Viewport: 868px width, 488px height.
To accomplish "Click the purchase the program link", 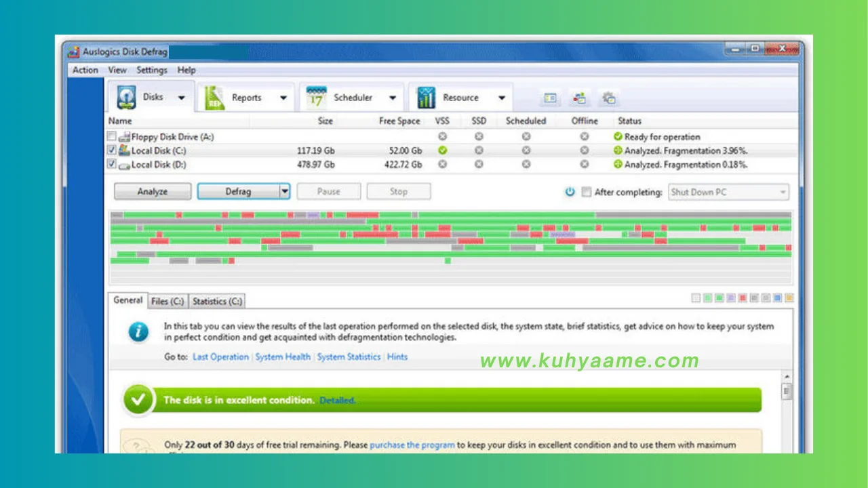I will [x=412, y=445].
